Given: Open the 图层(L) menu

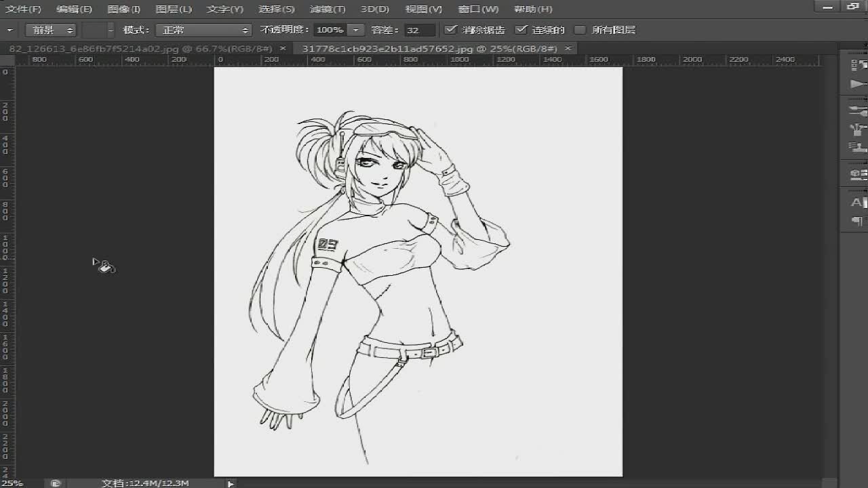Looking at the screenshot, I should (x=173, y=9).
